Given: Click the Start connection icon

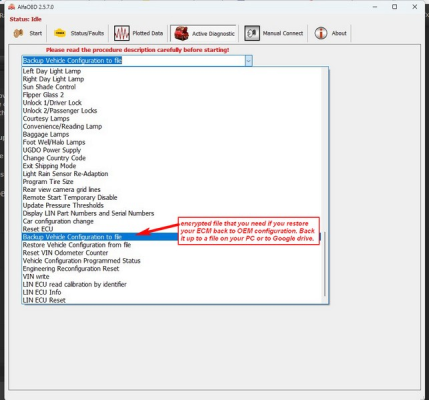Looking at the screenshot, I should 18,33.
